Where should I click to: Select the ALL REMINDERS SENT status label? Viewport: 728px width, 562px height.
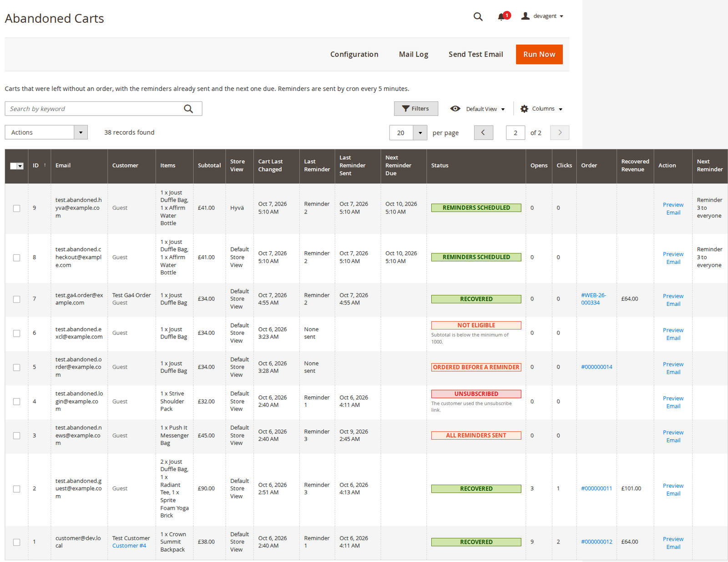point(476,435)
